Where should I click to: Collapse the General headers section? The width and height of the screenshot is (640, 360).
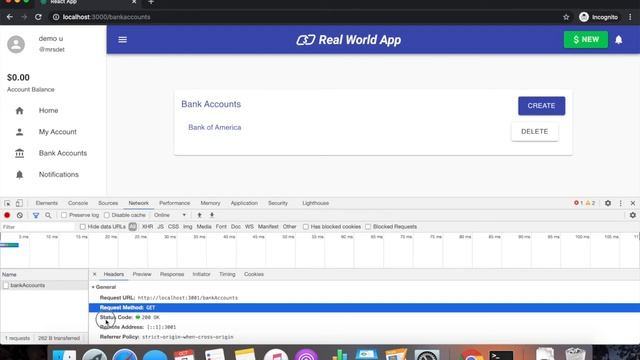tap(93, 287)
